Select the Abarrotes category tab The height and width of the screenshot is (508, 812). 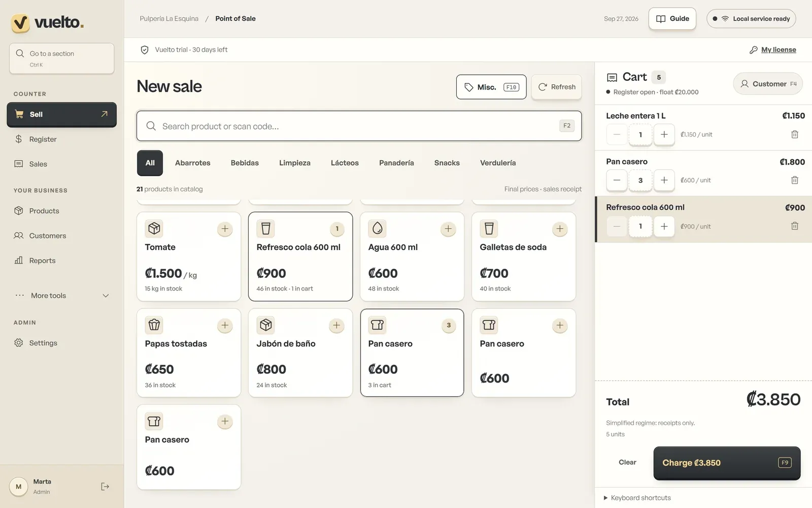click(192, 163)
